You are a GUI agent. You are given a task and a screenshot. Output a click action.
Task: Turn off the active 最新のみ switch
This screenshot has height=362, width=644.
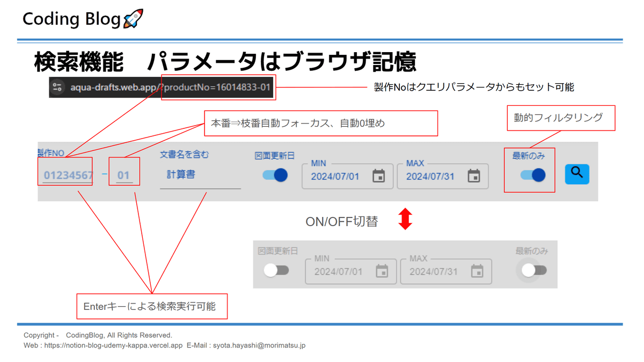pos(533,175)
